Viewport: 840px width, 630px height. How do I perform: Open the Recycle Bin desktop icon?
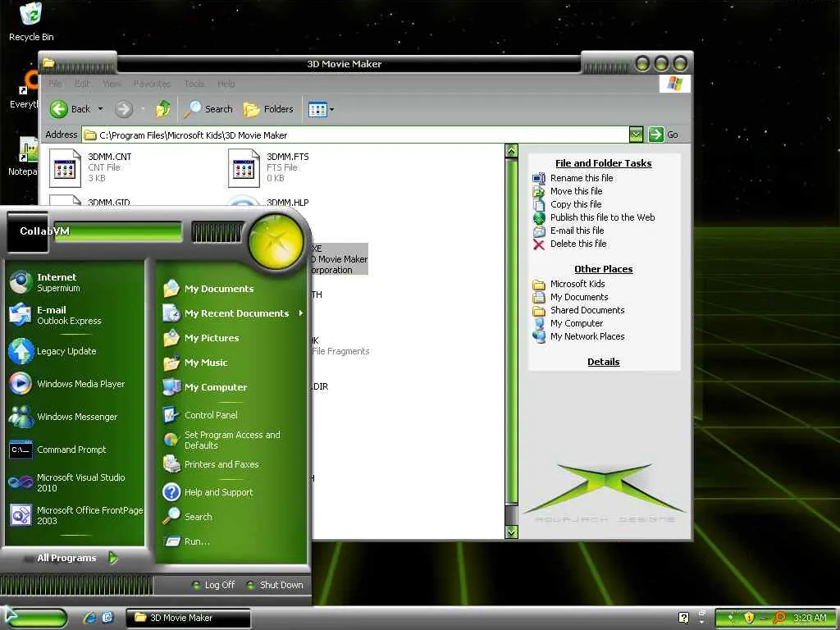click(x=31, y=21)
